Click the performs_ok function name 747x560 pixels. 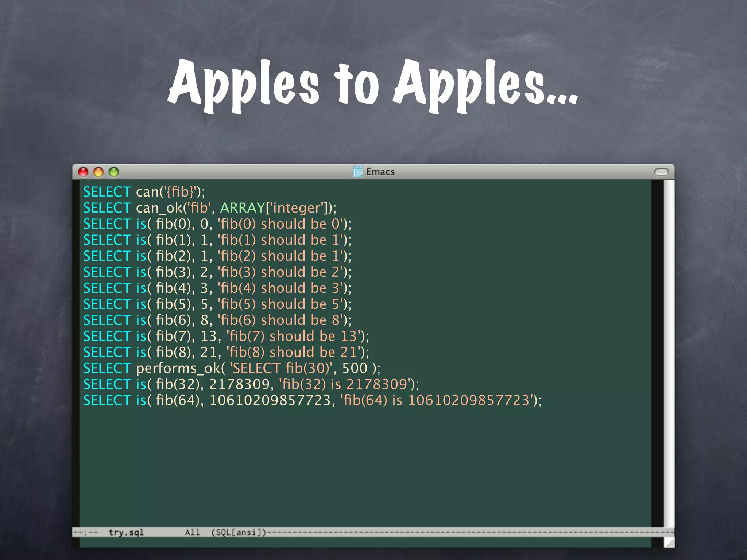click(x=178, y=368)
